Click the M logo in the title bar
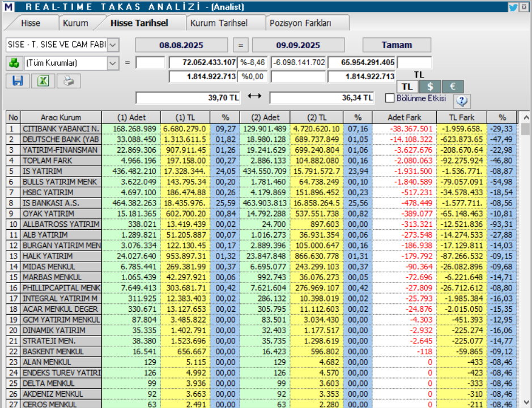The height and width of the screenshot is (408, 532). (x=7, y=6)
